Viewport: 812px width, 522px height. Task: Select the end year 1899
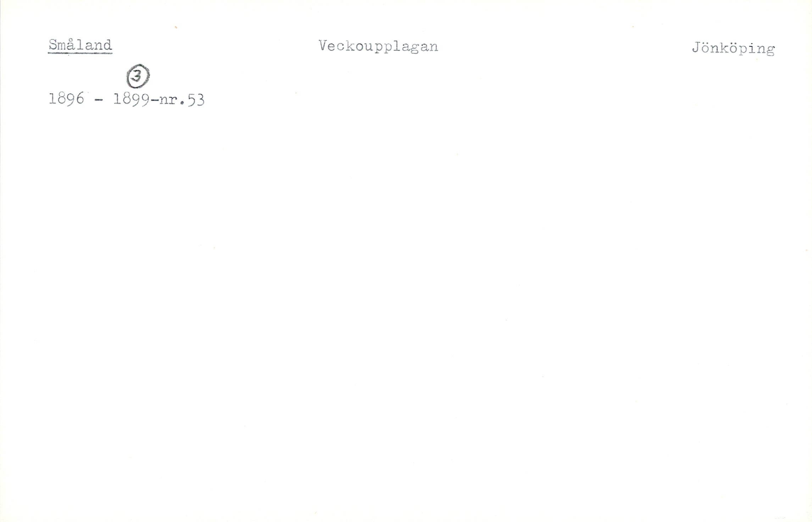click(131, 100)
